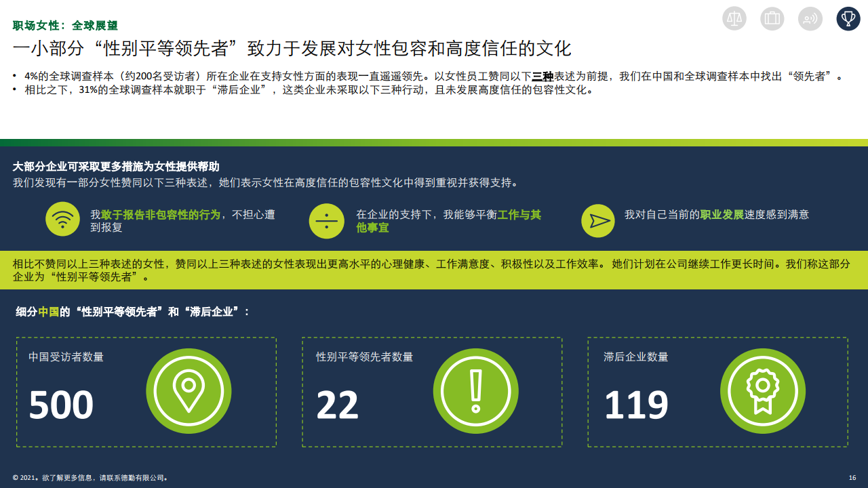The width and height of the screenshot is (868, 488).
Task: Click the paper plane icon
Action: tap(598, 221)
